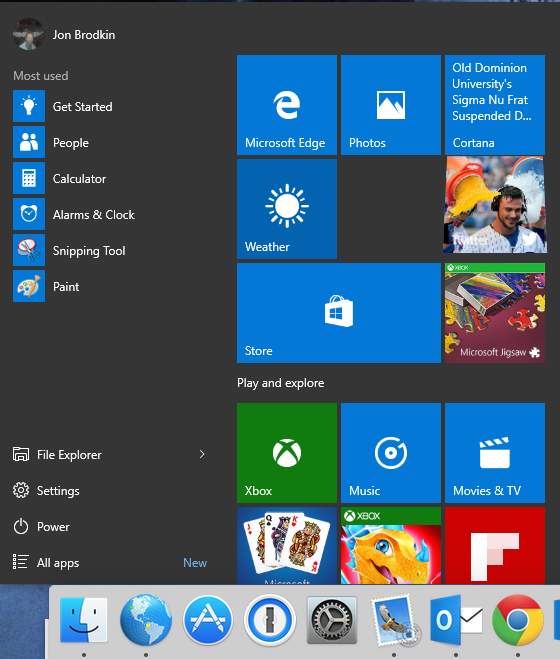The image size is (560, 659).
Task: Open the Music tile
Action: click(x=391, y=453)
